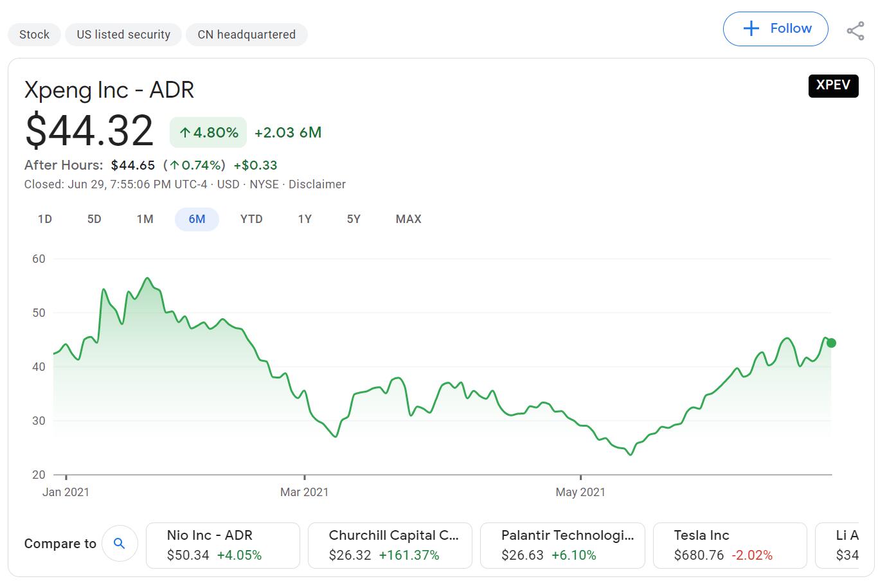The image size is (878, 588).
Task: Click the plus icon beside Follow
Action: coord(750,28)
